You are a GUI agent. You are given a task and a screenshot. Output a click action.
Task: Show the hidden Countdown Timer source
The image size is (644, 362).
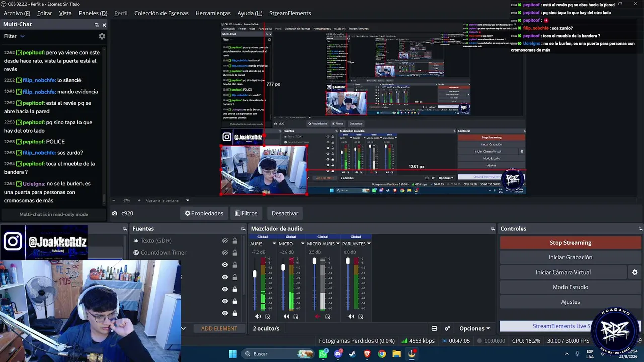(225, 253)
